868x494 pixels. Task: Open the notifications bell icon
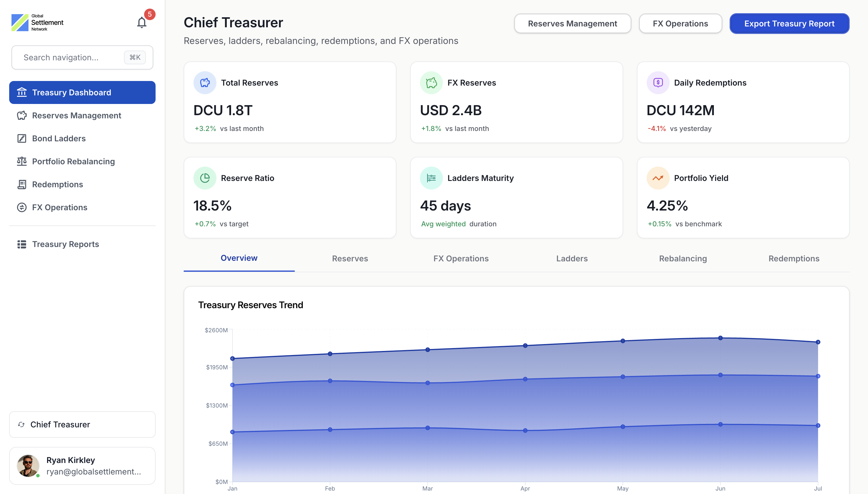pos(142,22)
